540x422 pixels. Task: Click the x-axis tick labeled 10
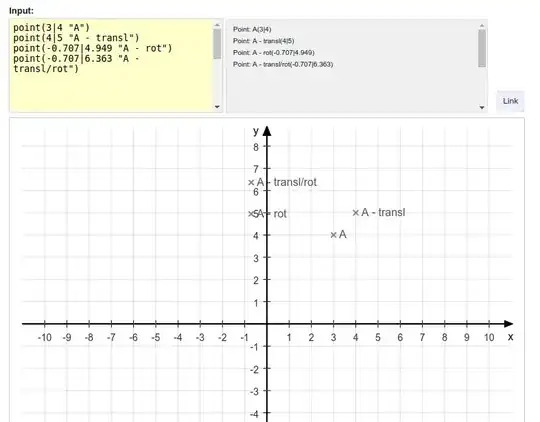pos(489,337)
